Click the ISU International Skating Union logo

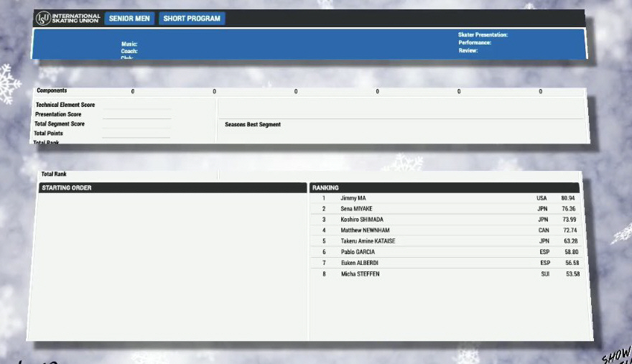[x=68, y=18]
